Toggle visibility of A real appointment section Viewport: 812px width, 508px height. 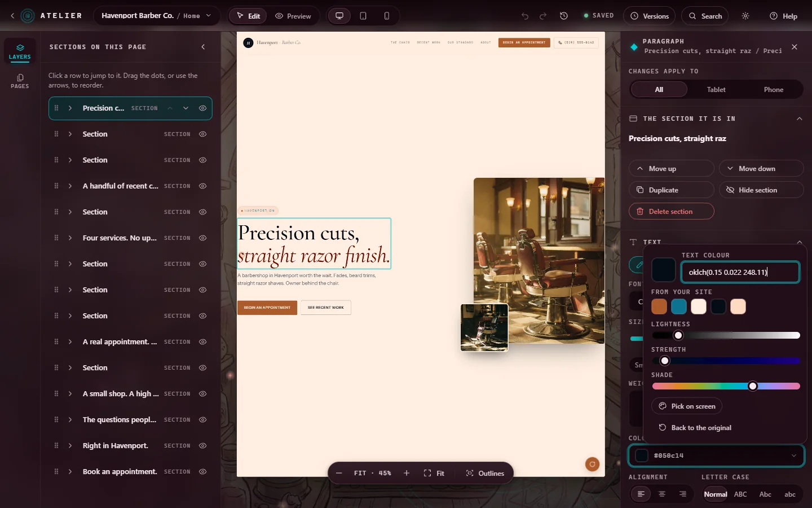pos(202,342)
